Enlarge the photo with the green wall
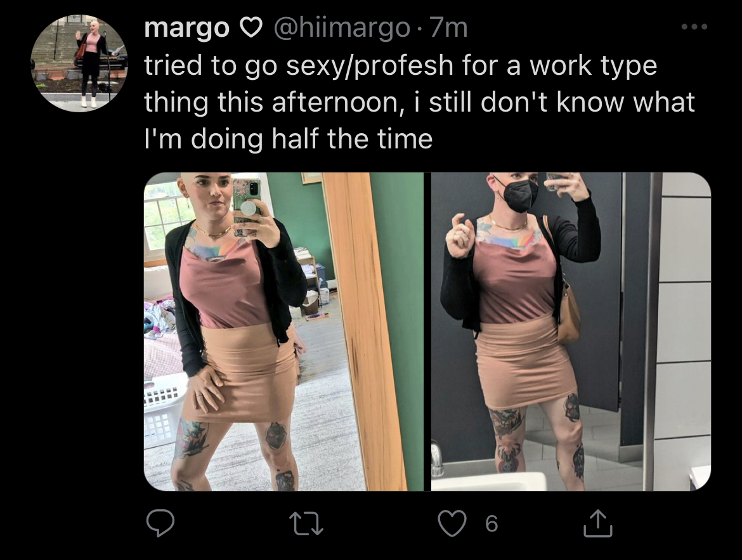742x560 pixels. (x=283, y=331)
